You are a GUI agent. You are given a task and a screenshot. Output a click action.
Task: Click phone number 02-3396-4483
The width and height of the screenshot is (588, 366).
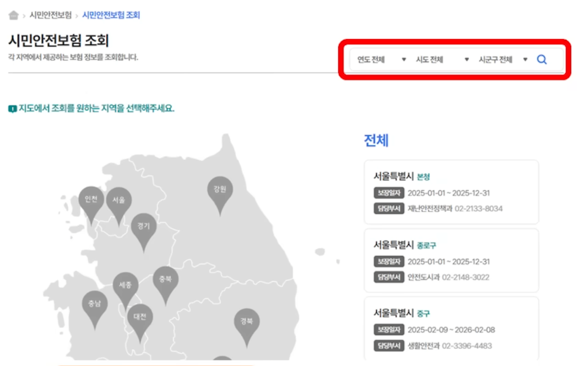pos(467,346)
